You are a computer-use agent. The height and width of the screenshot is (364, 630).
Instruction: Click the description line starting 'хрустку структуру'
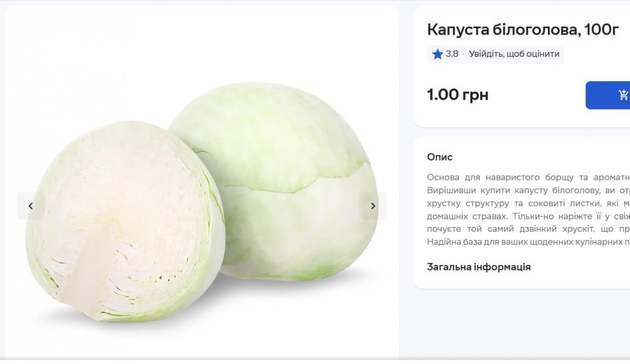(529, 203)
